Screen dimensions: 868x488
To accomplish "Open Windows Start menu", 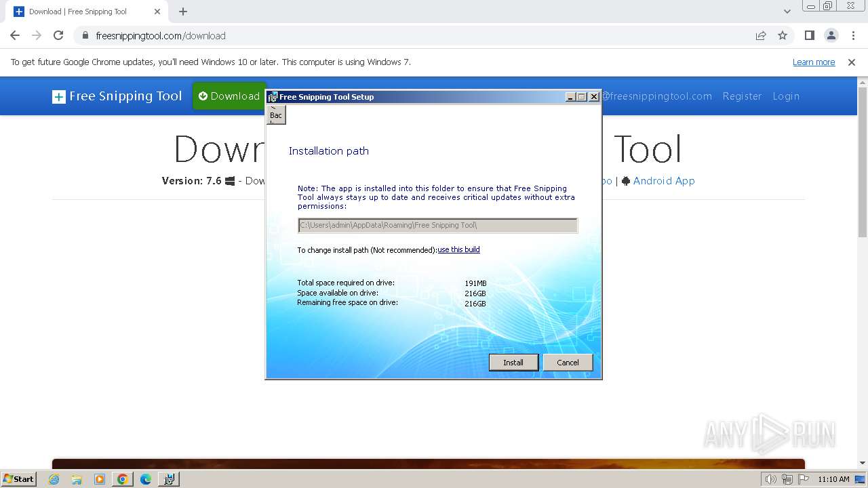I will pos(18,479).
